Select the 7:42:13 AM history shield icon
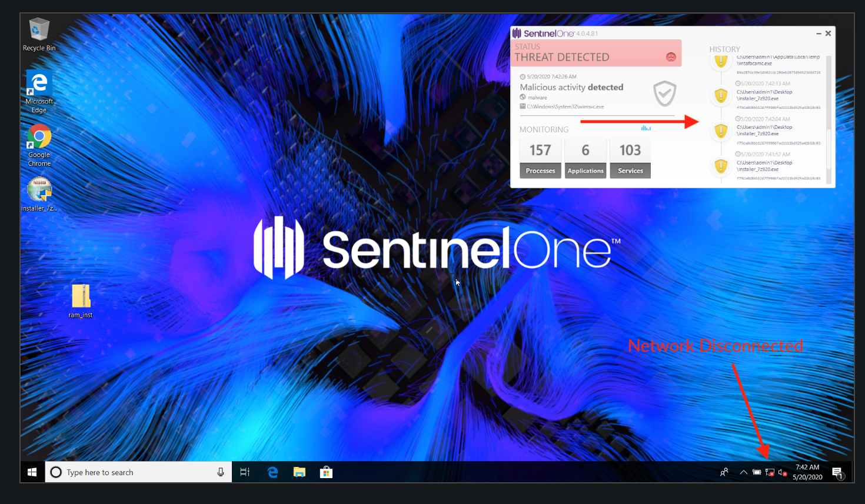This screenshot has width=865, height=504. pyautogui.click(x=721, y=95)
